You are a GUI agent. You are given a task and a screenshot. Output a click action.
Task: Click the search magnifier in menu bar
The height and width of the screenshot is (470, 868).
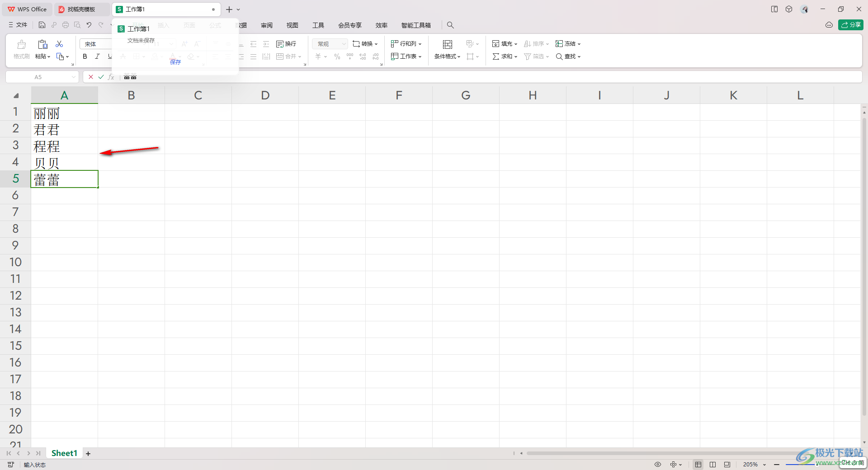450,25
